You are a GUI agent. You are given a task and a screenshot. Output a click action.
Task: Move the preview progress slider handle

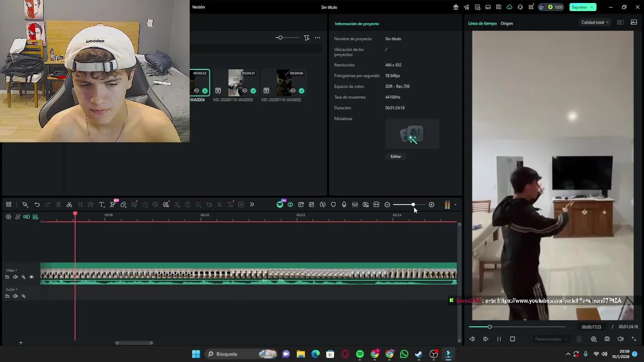pos(490,327)
